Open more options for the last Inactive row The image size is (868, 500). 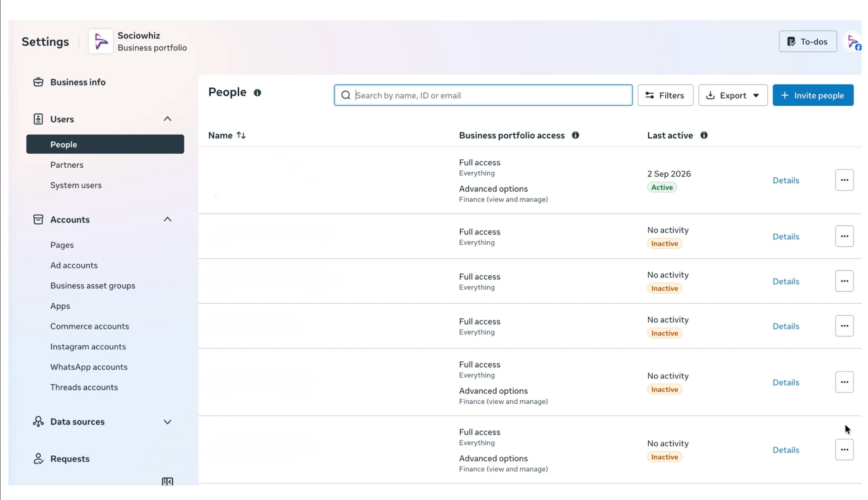[844, 449]
